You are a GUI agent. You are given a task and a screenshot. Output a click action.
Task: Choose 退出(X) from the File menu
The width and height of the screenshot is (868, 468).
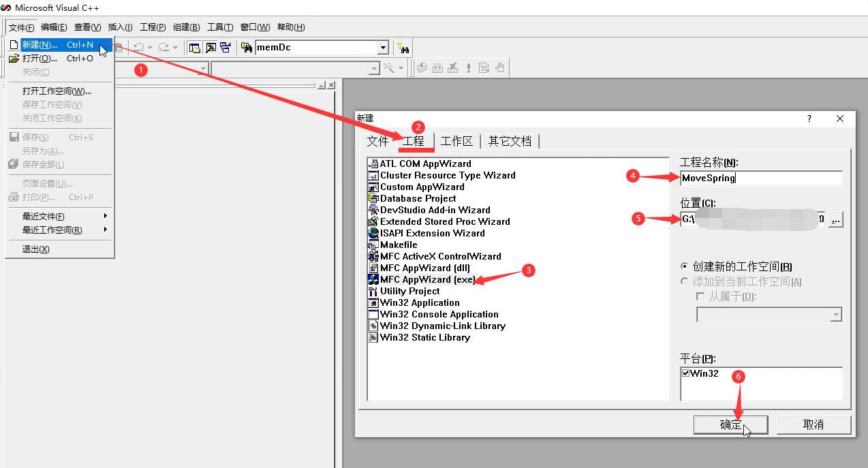pos(60,249)
